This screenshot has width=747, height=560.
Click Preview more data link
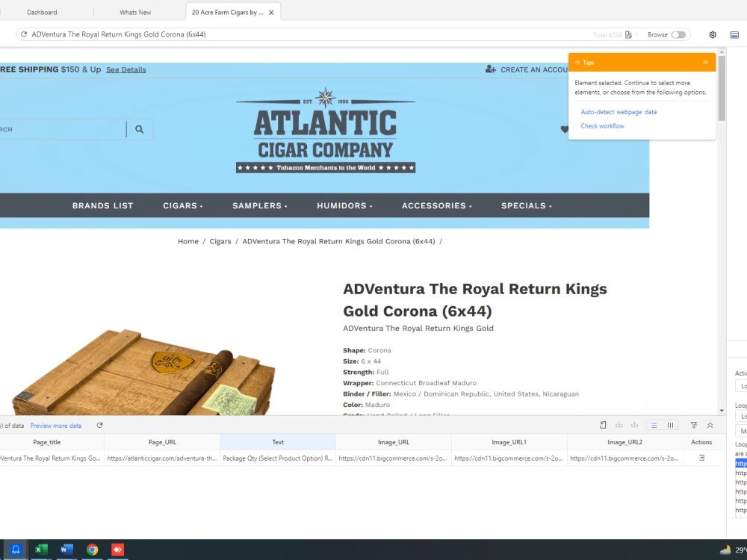click(56, 426)
